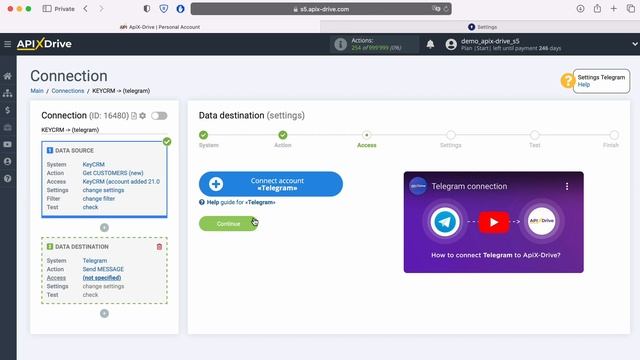The width and height of the screenshot is (640, 360).
Task: Go to the Action step
Action: (x=283, y=135)
